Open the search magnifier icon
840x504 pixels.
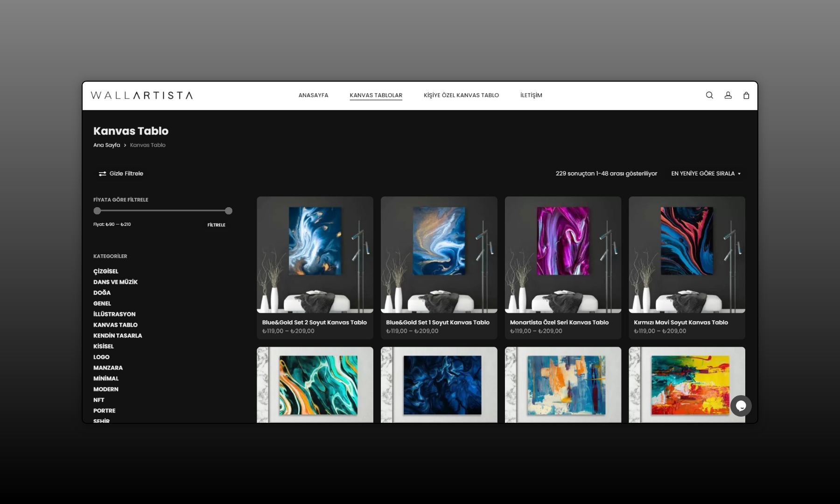(x=709, y=95)
